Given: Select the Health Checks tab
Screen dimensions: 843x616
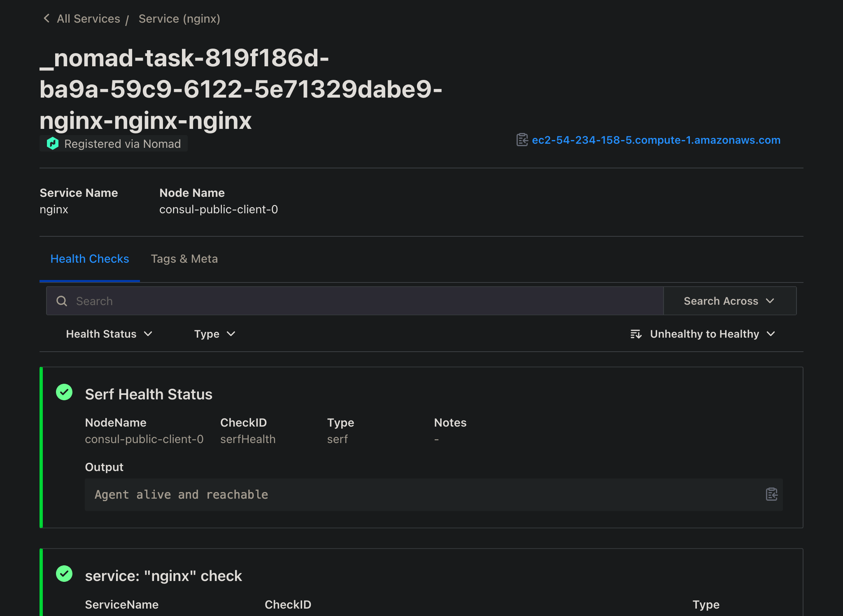Looking at the screenshot, I should (90, 259).
